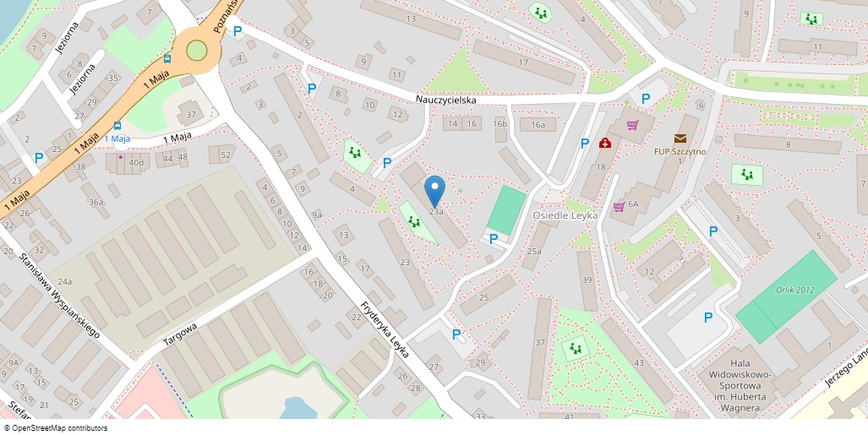868x435 pixels.
Task: Click the FUP Szczytno post office envelope icon
Action: pos(680,139)
